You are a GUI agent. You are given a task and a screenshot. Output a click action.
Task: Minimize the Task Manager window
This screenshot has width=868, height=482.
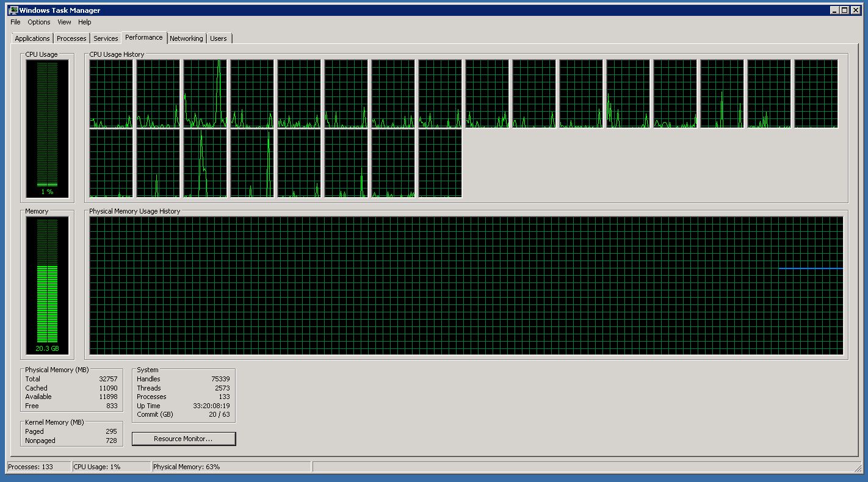pos(835,10)
